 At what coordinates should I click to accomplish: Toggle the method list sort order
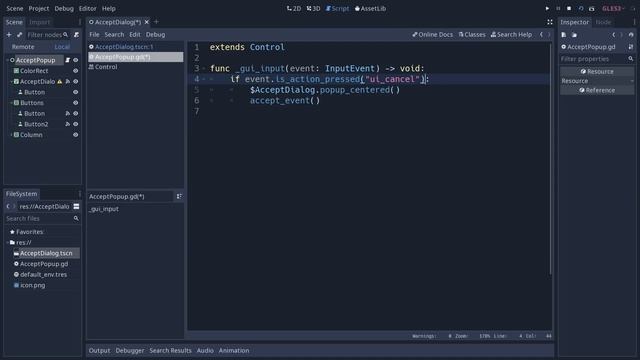[x=179, y=196]
